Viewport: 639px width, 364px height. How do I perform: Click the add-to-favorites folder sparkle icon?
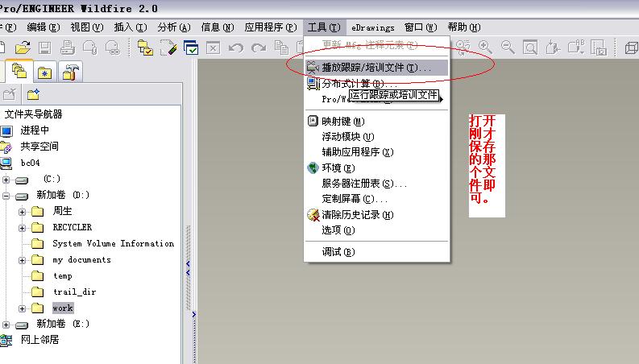33,94
